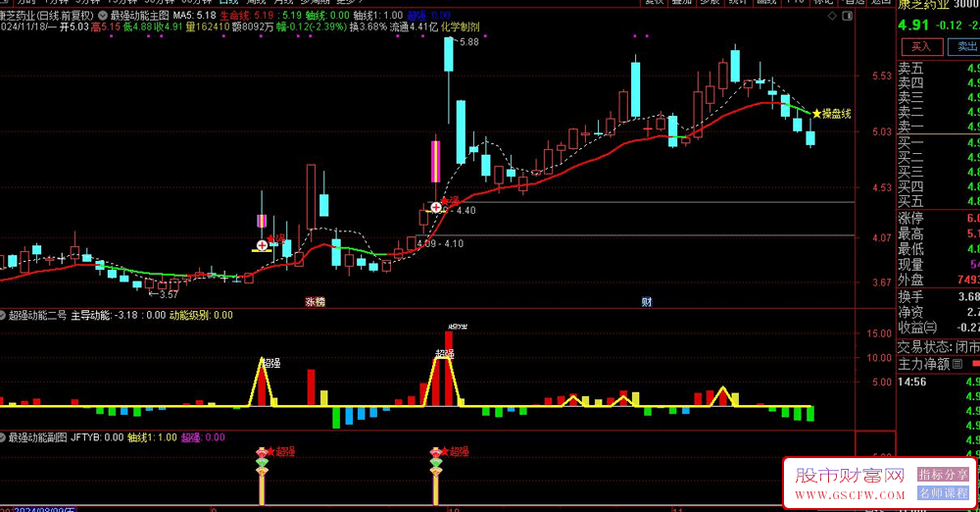The image size is (980, 512).
Task: Click the tallest cyan candle at 5.88 peak
Action: coord(449,55)
